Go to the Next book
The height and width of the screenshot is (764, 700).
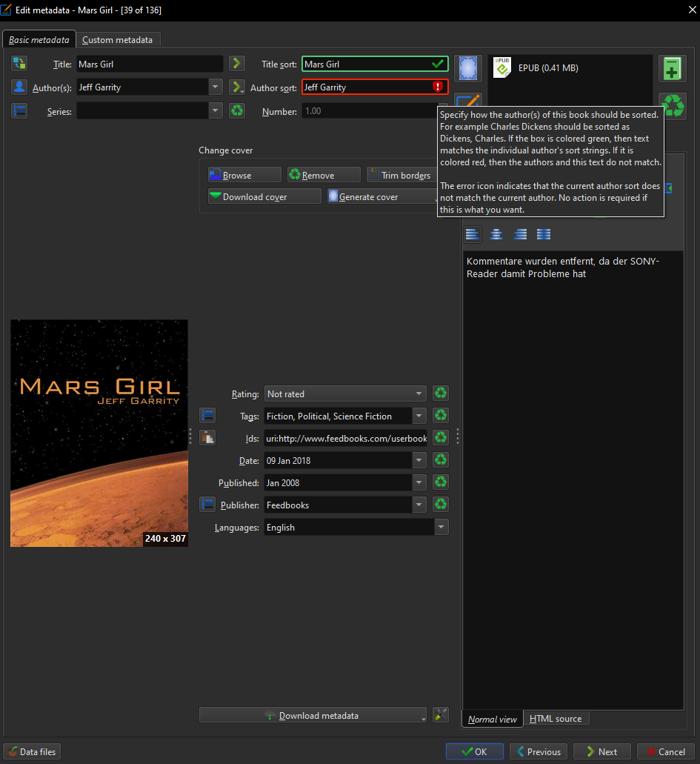coord(602,751)
